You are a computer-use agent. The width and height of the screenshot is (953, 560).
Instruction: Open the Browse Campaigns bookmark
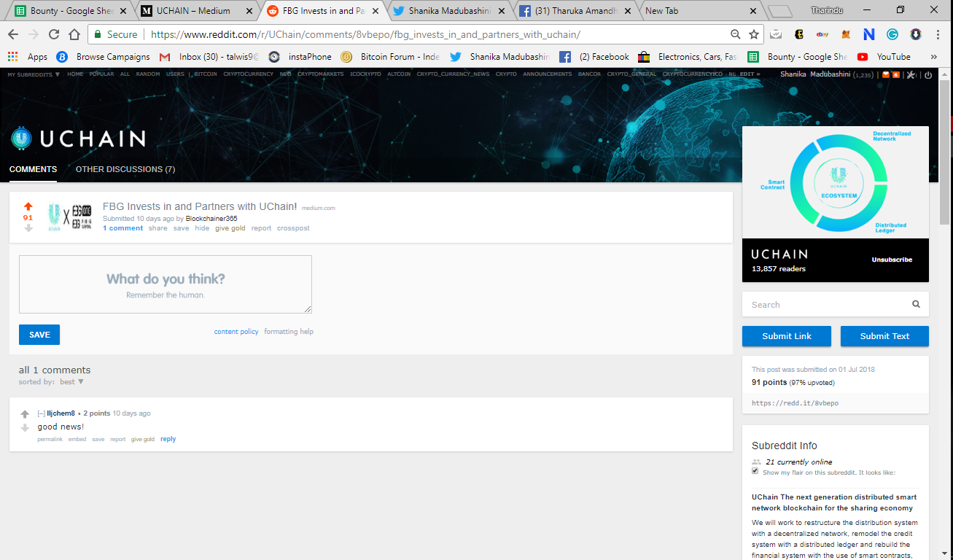click(103, 57)
